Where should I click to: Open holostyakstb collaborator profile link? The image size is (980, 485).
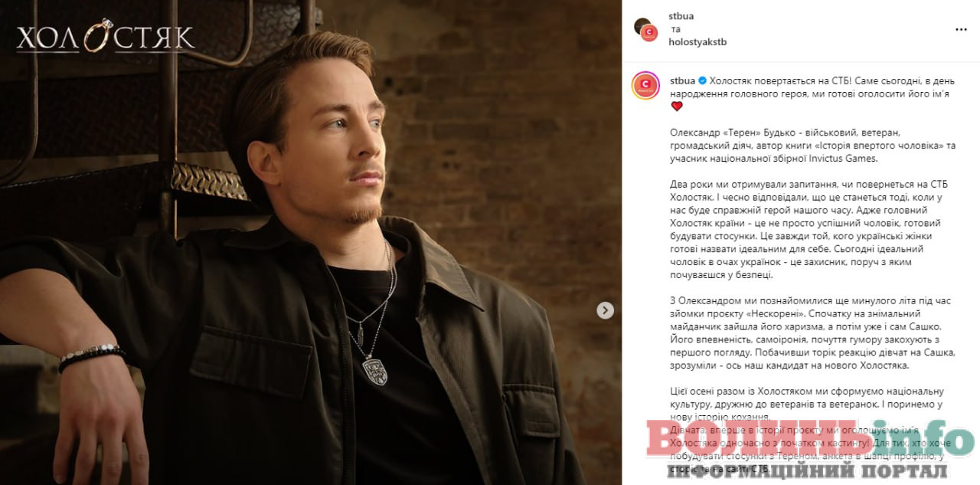click(x=697, y=42)
